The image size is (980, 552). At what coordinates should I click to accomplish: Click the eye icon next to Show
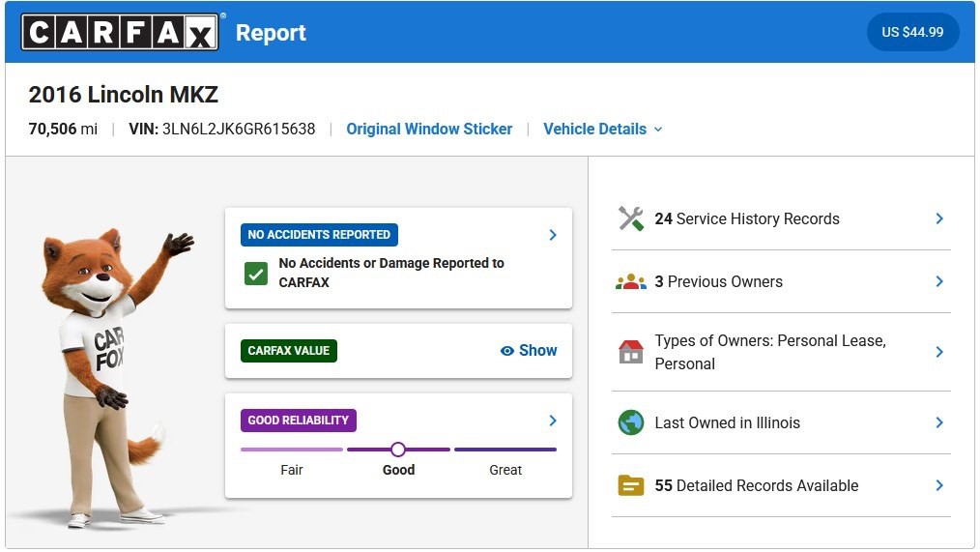pyautogui.click(x=506, y=351)
